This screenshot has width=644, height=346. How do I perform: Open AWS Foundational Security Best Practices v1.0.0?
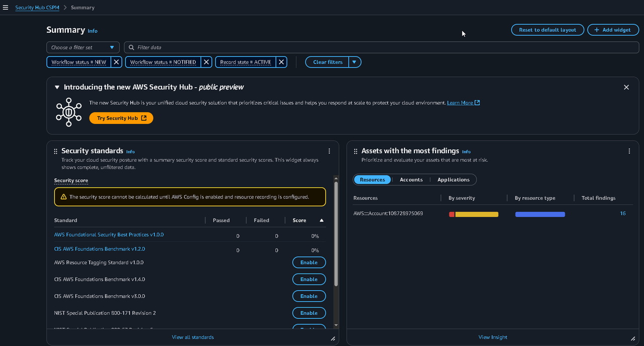tap(109, 235)
